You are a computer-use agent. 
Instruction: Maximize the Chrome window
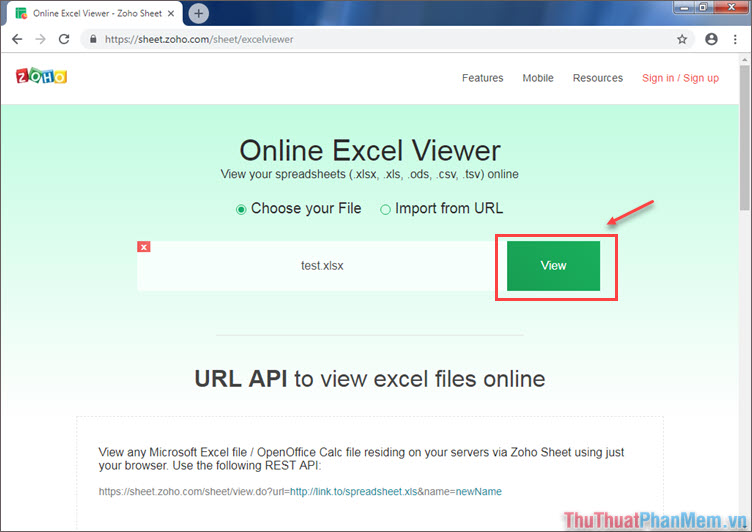pyautogui.click(x=703, y=7)
